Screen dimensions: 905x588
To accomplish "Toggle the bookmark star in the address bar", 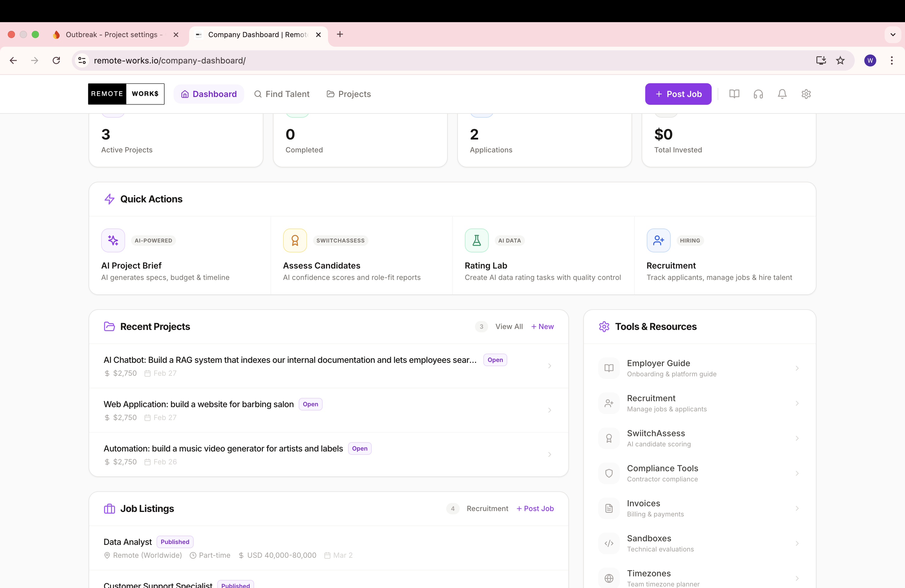I will (840, 60).
